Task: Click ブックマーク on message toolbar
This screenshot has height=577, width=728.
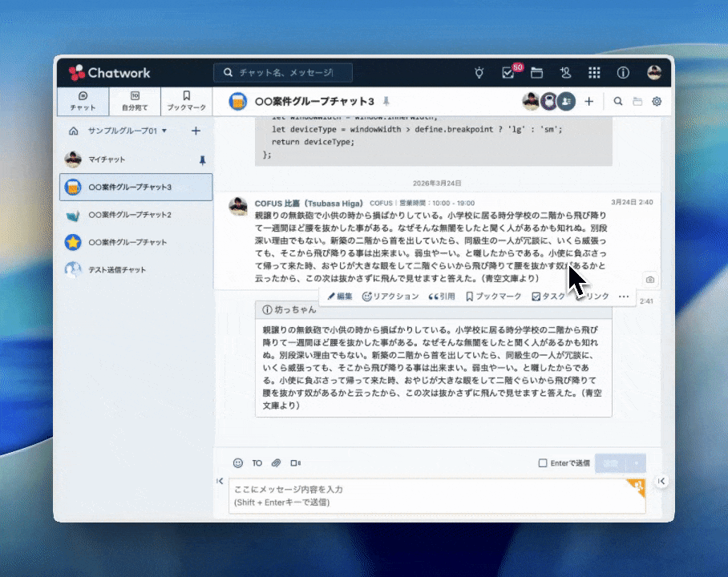Action: tap(494, 297)
